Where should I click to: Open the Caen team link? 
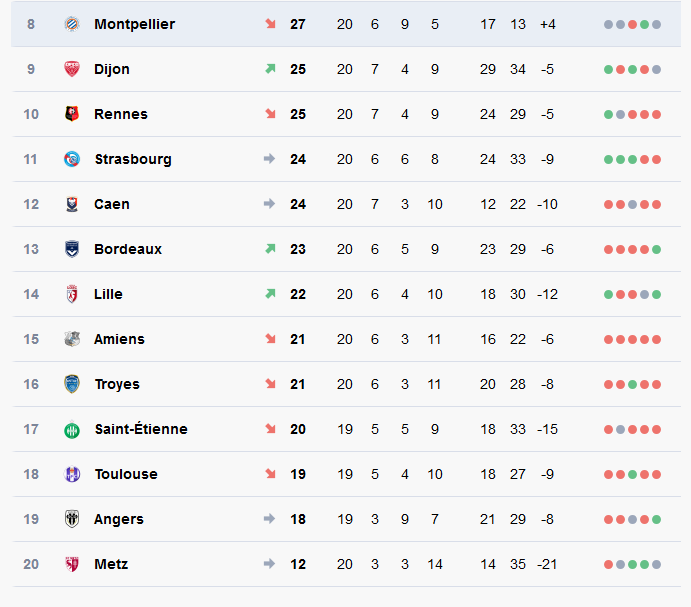point(112,204)
